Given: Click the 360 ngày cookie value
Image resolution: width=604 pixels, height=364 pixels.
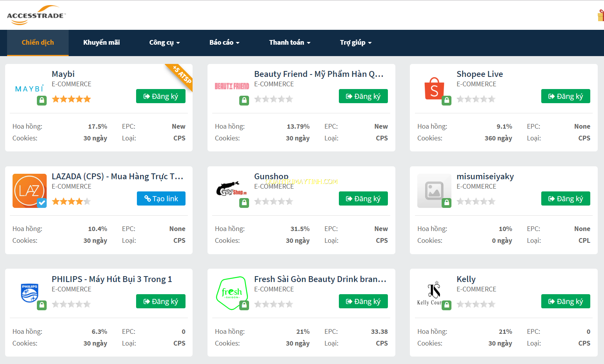Looking at the screenshot, I should [x=498, y=138].
